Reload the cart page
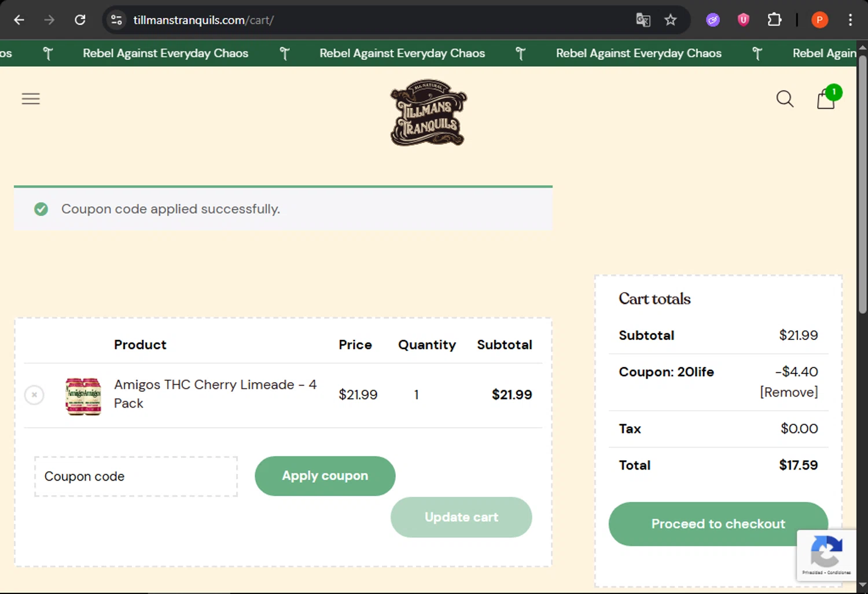 coord(80,20)
